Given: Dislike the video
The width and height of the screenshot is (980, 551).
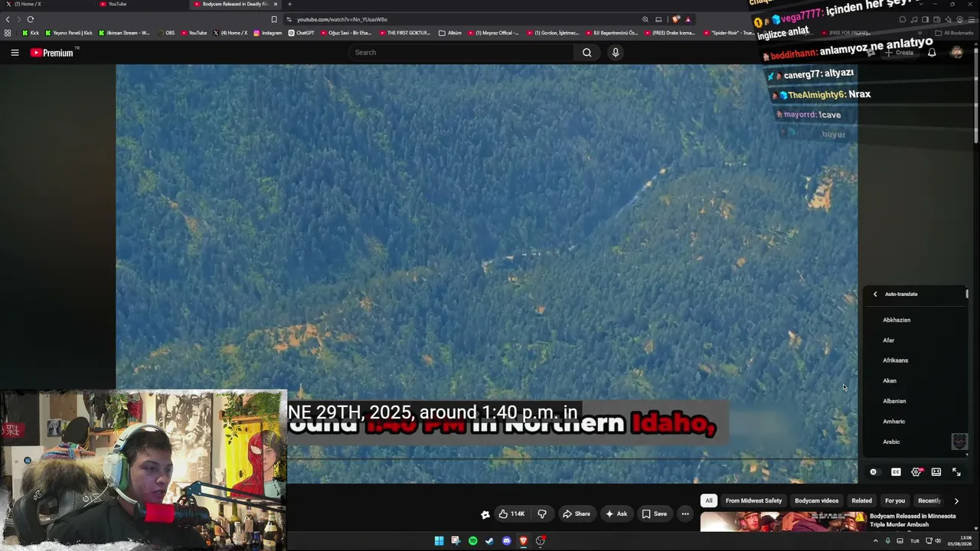Looking at the screenshot, I should tap(542, 514).
